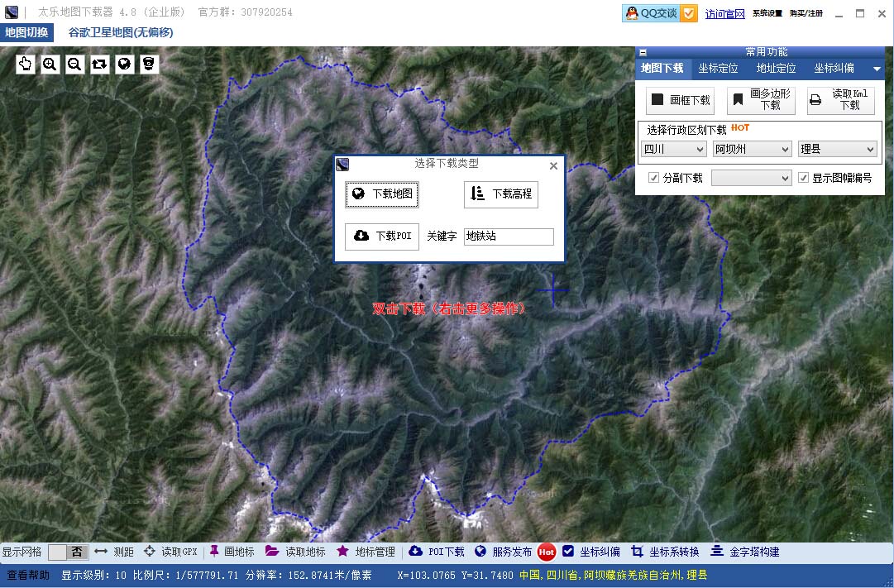Image resolution: width=894 pixels, height=588 pixels.
Task: Click 读取Kml下载 button
Action: tap(841, 100)
